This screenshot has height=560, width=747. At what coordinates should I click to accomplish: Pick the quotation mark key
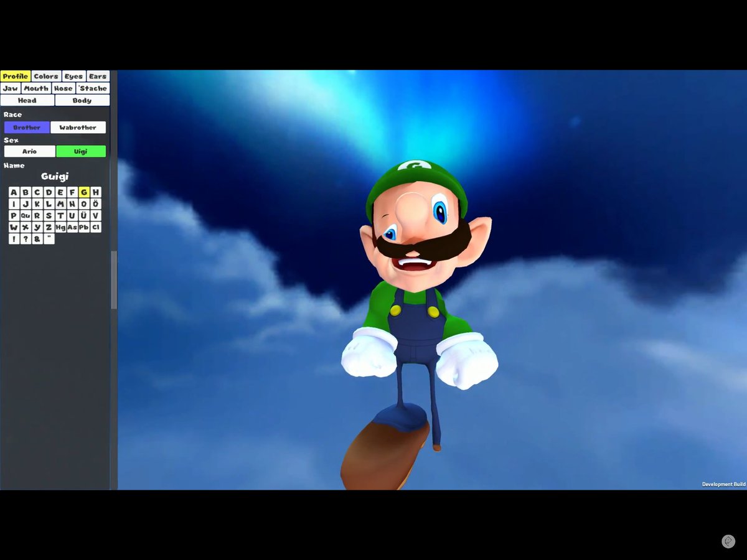click(x=49, y=239)
